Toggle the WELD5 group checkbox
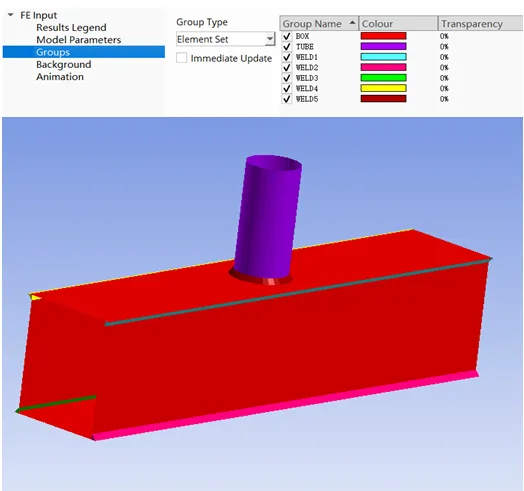The height and width of the screenshot is (491, 524). tap(287, 99)
